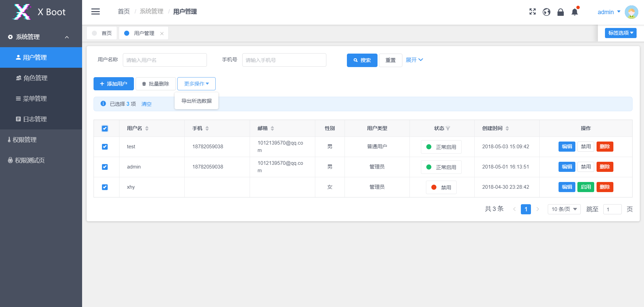
Task: Uncheck the checkbox for user test
Action: pyautogui.click(x=105, y=147)
